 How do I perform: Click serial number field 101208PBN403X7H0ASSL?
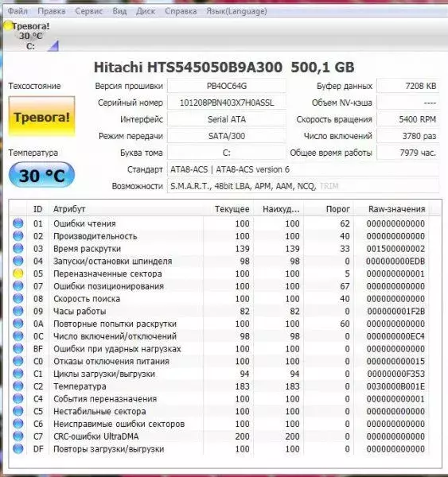[227, 103]
